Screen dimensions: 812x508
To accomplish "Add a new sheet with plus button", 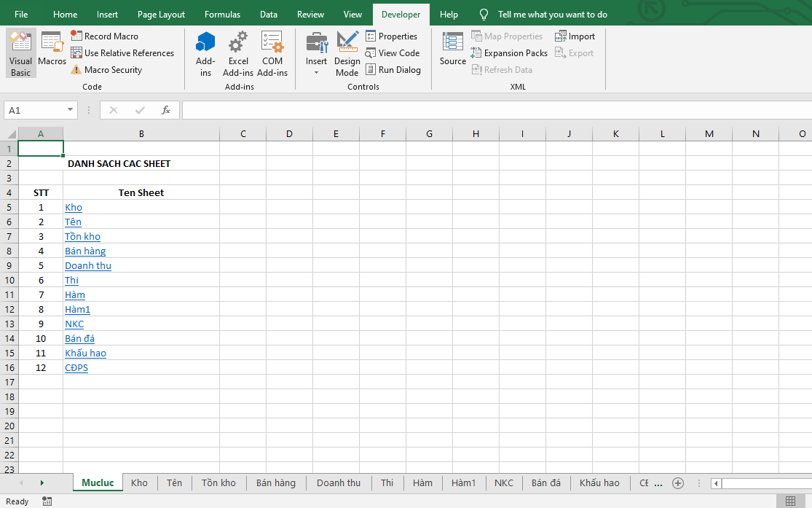I will 677,482.
